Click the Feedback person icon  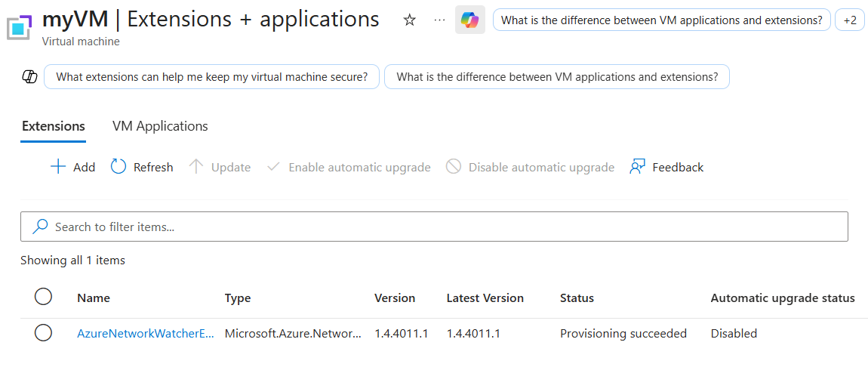638,167
